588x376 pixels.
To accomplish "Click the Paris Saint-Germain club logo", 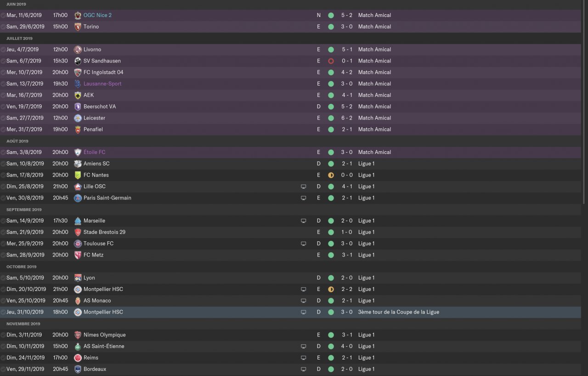I will click(78, 198).
